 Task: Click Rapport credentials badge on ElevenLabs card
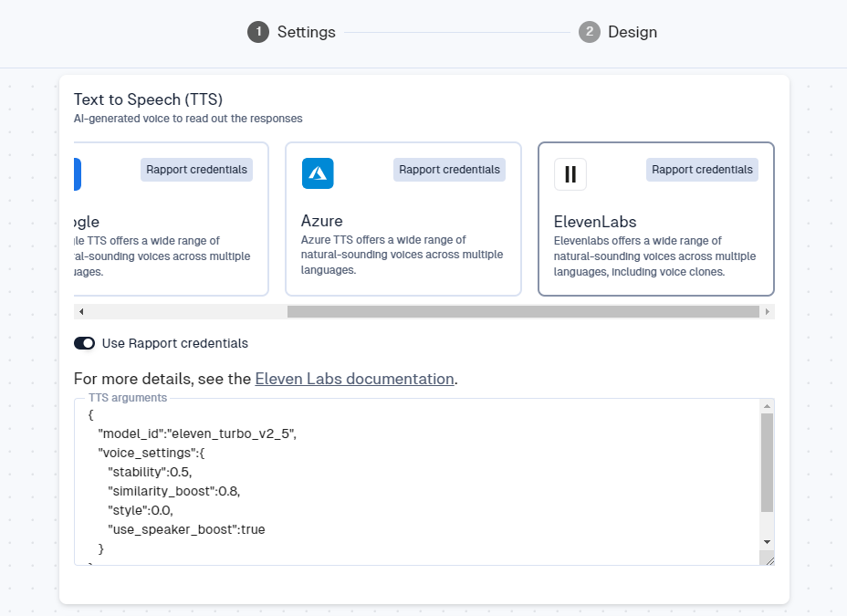click(x=702, y=170)
